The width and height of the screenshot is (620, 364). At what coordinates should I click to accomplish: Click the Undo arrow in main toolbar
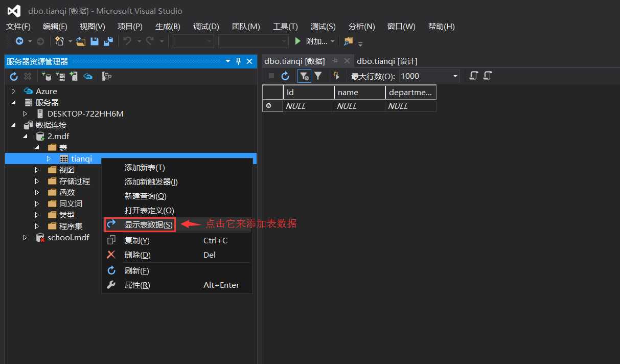[128, 41]
